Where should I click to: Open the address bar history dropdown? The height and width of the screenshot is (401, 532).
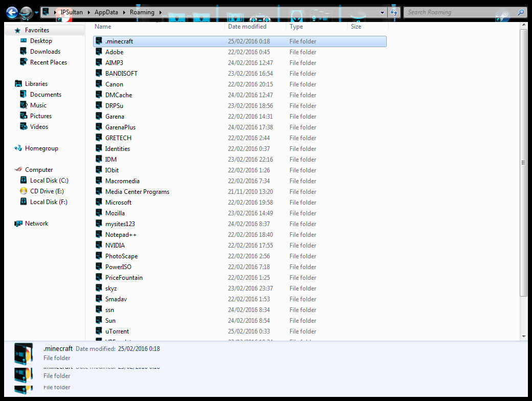[x=383, y=13]
